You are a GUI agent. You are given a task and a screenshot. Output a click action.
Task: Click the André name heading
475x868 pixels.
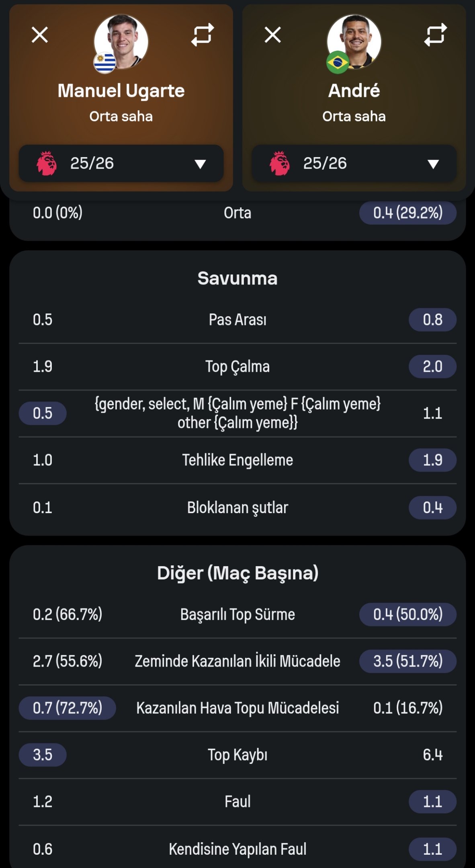click(354, 91)
